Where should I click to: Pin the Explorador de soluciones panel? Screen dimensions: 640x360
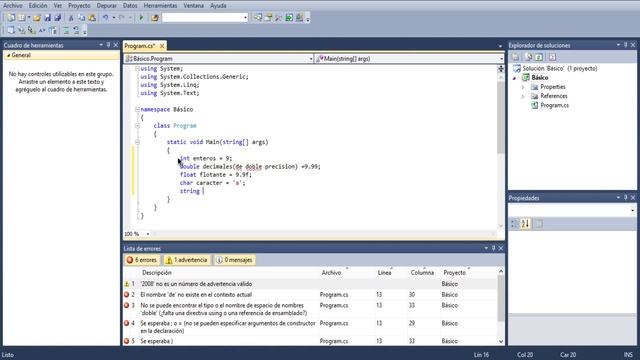click(625, 45)
